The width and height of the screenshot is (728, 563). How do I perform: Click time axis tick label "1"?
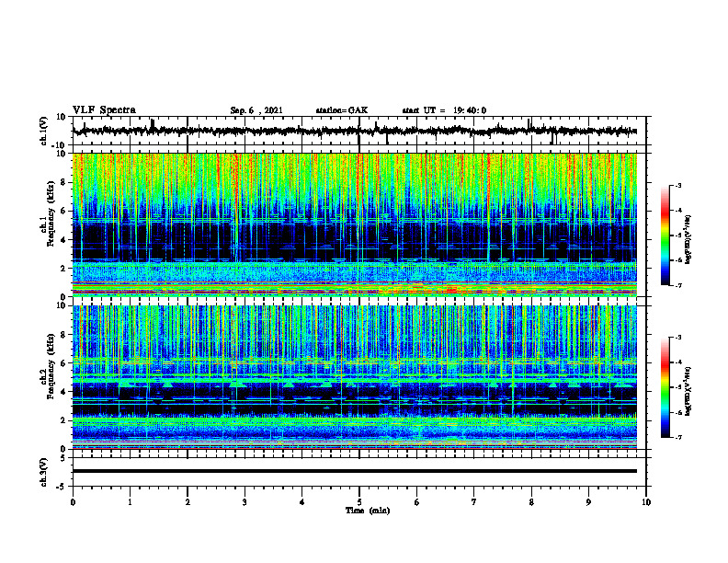point(130,502)
